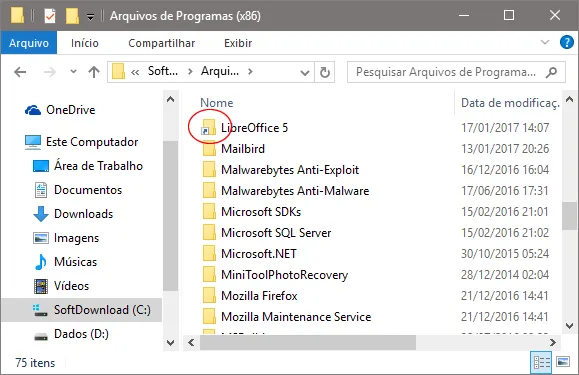The image size is (579, 375).
Task: Select SoftDownload (C:) drive
Action: pyautogui.click(x=82, y=310)
